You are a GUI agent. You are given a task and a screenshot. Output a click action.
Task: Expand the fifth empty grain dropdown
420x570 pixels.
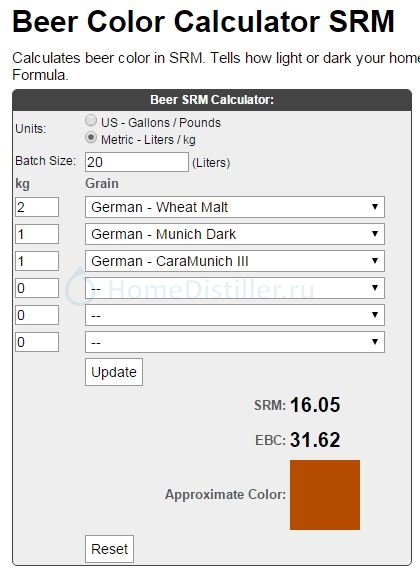[x=235, y=315]
